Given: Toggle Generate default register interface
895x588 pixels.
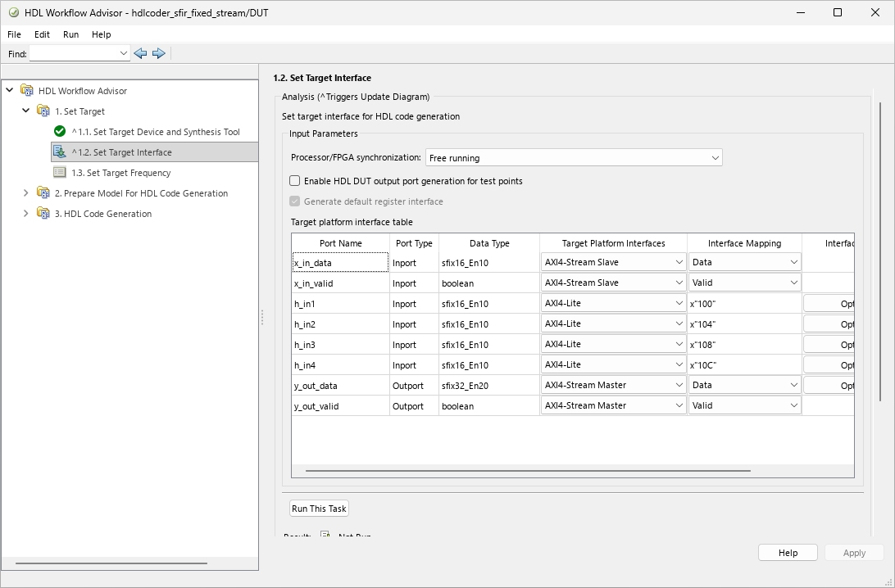Looking at the screenshot, I should click(293, 201).
